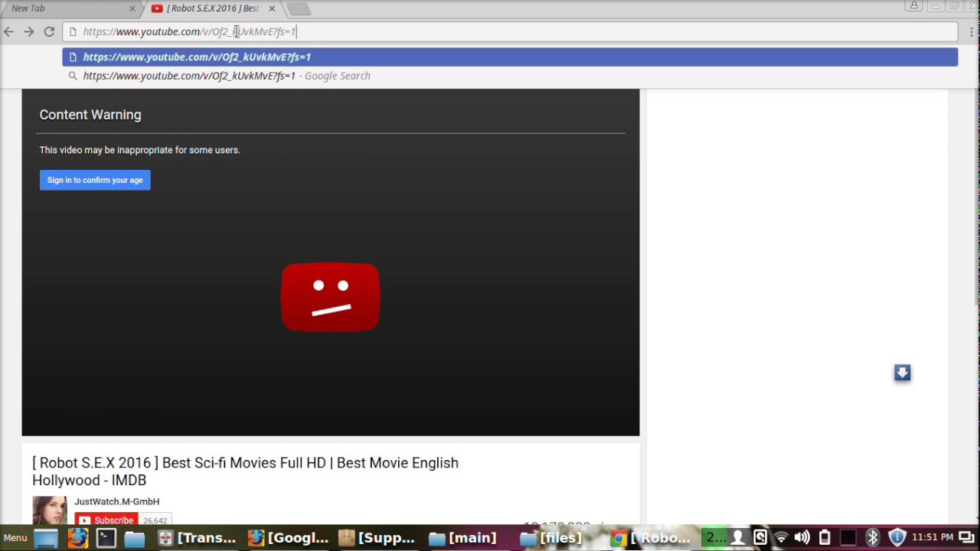Launch Firefox from the taskbar launcher
980x551 pixels.
tap(77, 538)
